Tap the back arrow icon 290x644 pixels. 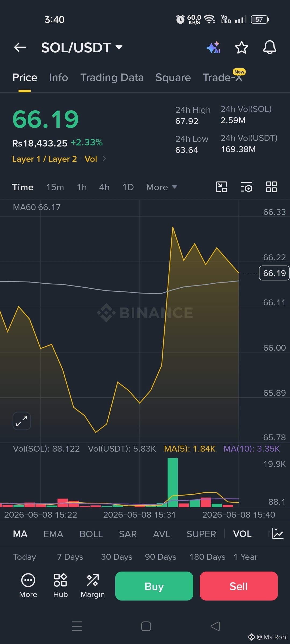(20, 47)
